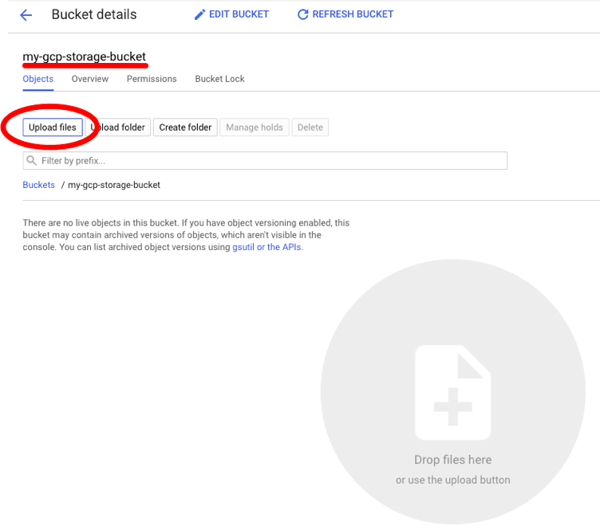Screen dimensions: 600x529
Task: Click the circular Refresh Bucket icon
Action: coord(303,15)
